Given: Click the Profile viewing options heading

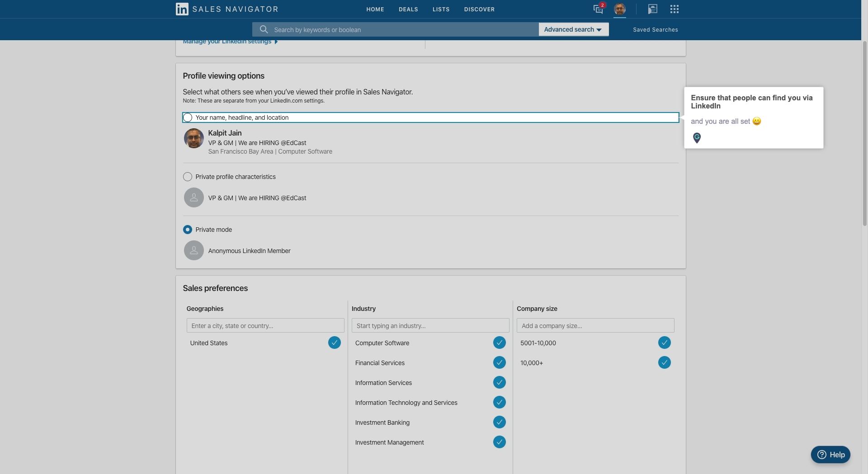Looking at the screenshot, I should tap(223, 76).
